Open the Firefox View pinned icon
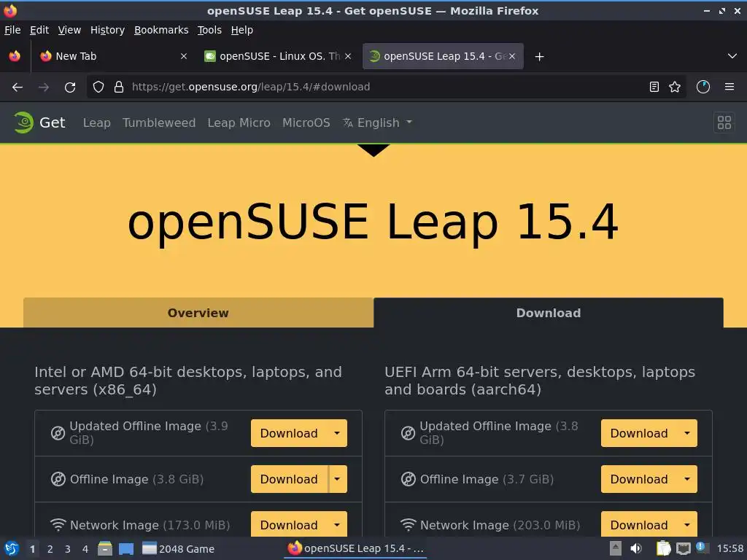This screenshot has height=560, width=747. (15, 56)
